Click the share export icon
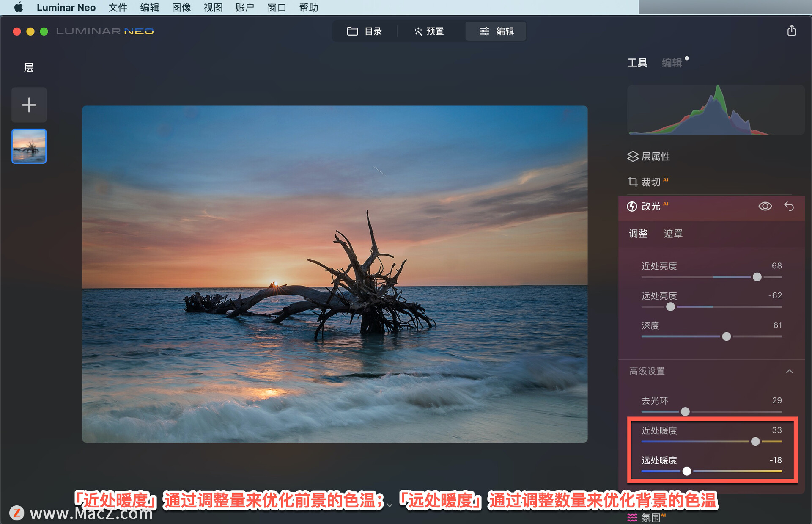 pos(792,31)
